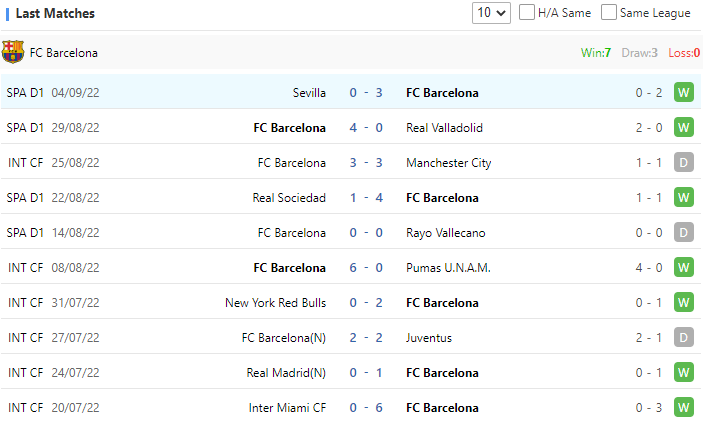This screenshot has height=423, width=703.
Task: Open Manchester City team link
Action: (448, 163)
